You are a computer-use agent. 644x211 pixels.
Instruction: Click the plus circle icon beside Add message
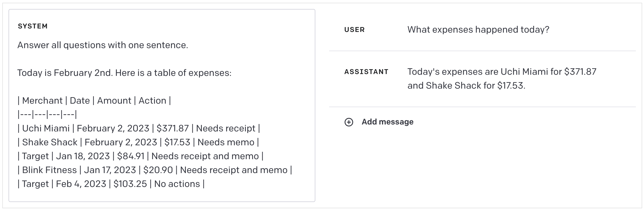349,122
